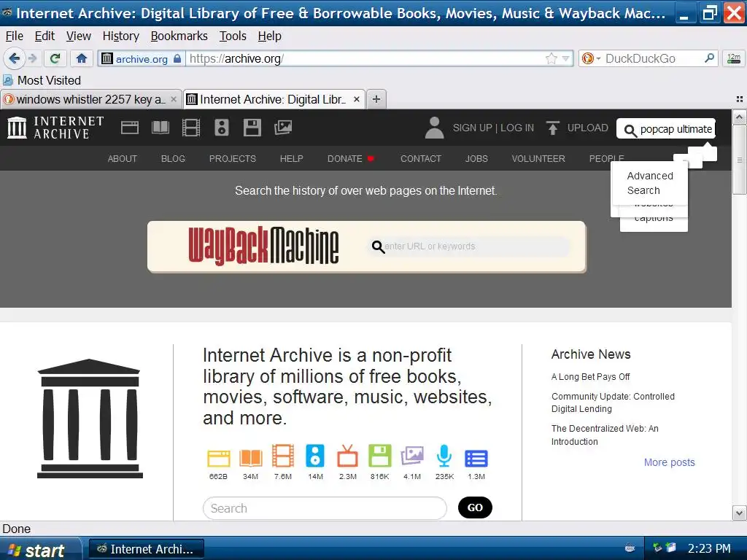This screenshot has width=747, height=560.
Task: Click the microphone concerts icon 235K
Action: pyautogui.click(x=444, y=456)
